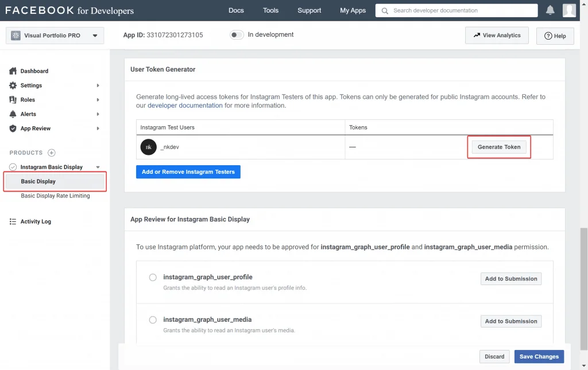The height and width of the screenshot is (370, 588).
Task: Click Add or Remove Instagram Testers
Action: pos(188,172)
